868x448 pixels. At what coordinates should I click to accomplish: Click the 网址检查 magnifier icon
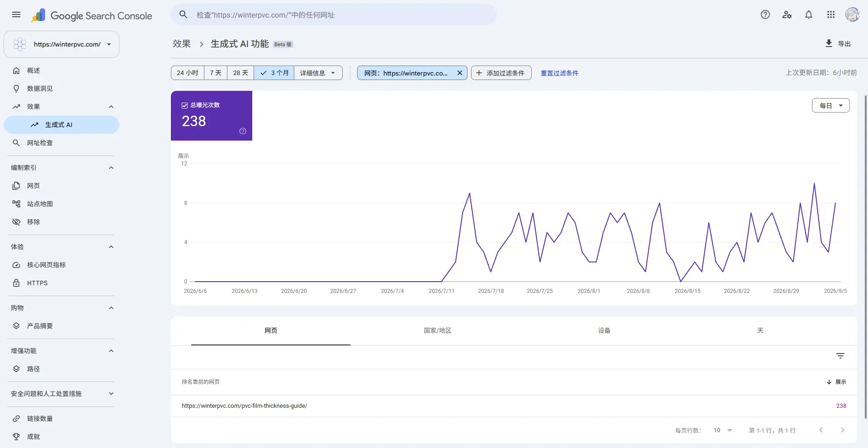[16, 143]
